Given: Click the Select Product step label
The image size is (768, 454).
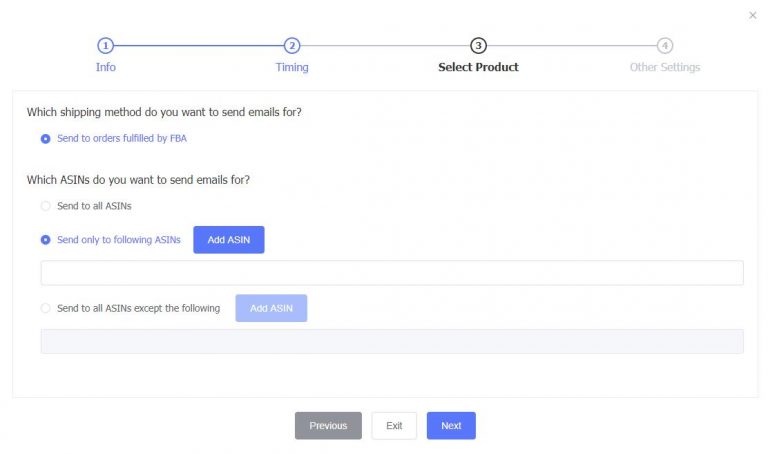Looking at the screenshot, I should [x=478, y=67].
